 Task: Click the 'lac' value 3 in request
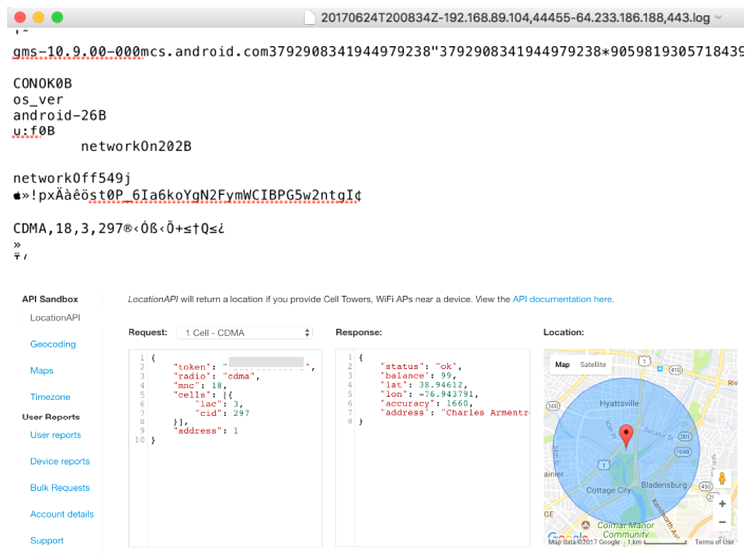235,404
